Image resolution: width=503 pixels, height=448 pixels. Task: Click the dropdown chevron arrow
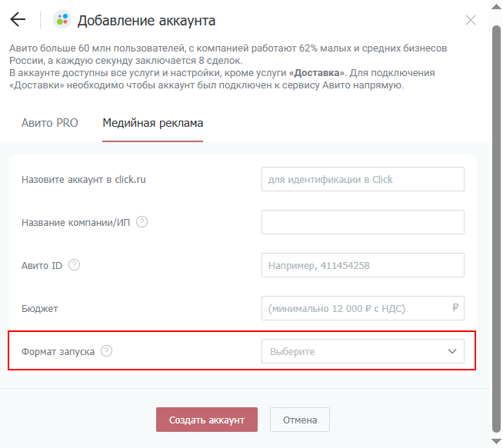point(451,352)
